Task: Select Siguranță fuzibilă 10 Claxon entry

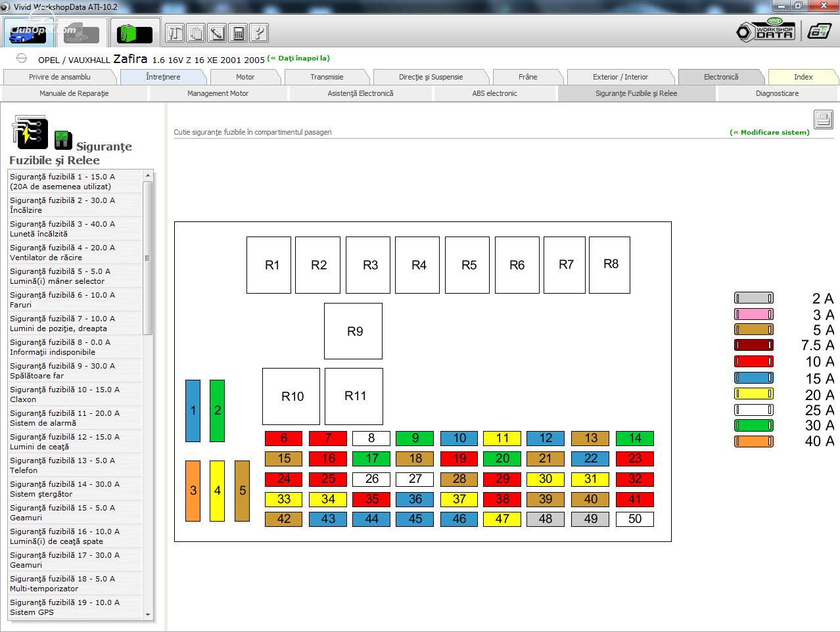Action: pos(75,394)
